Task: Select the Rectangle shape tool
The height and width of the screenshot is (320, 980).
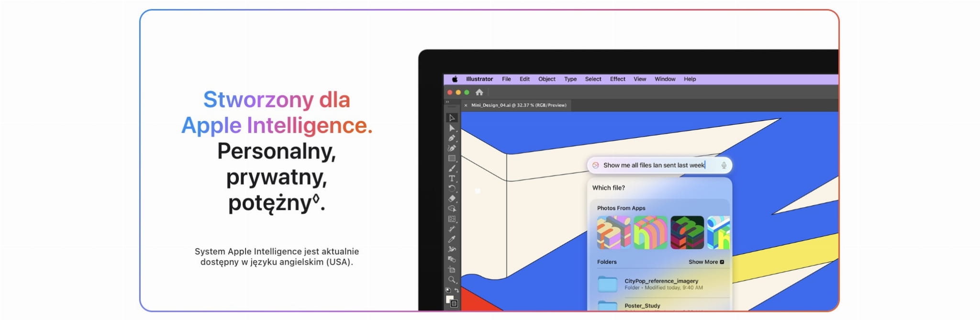Action: pyautogui.click(x=452, y=158)
